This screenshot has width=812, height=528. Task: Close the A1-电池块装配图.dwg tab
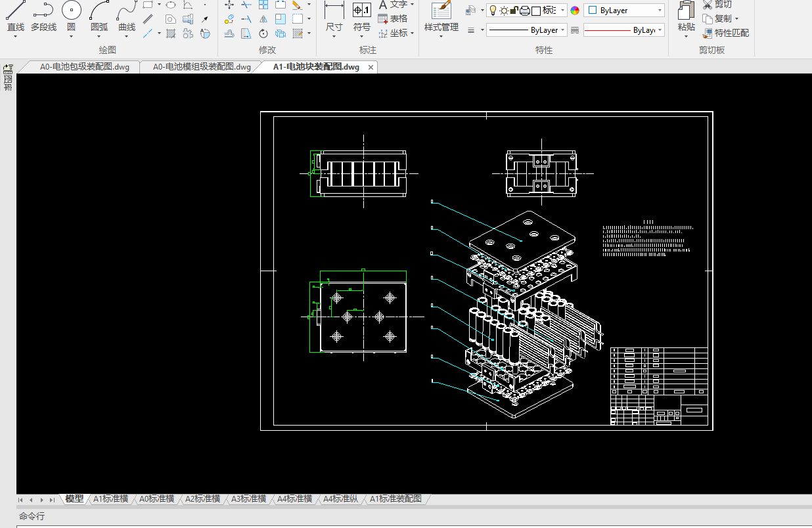click(371, 68)
